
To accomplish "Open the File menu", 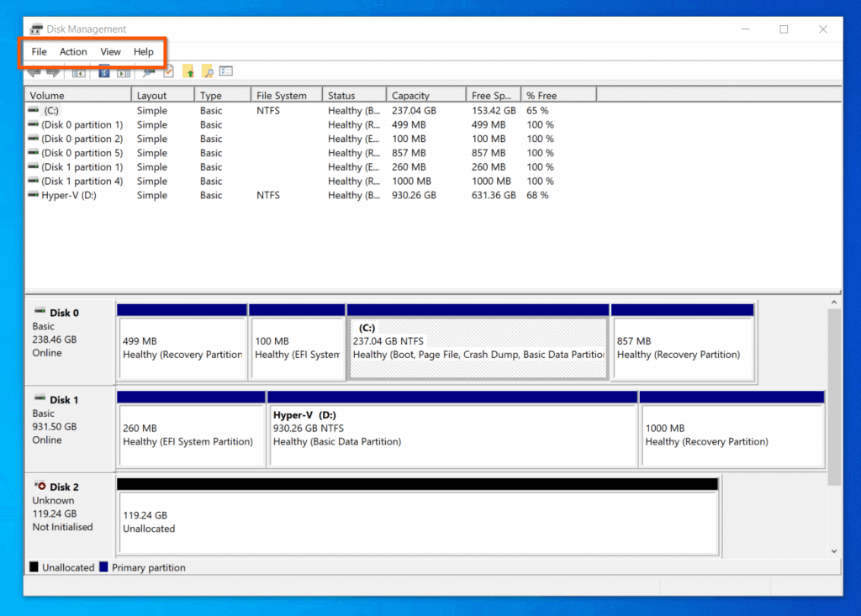I will (x=39, y=51).
